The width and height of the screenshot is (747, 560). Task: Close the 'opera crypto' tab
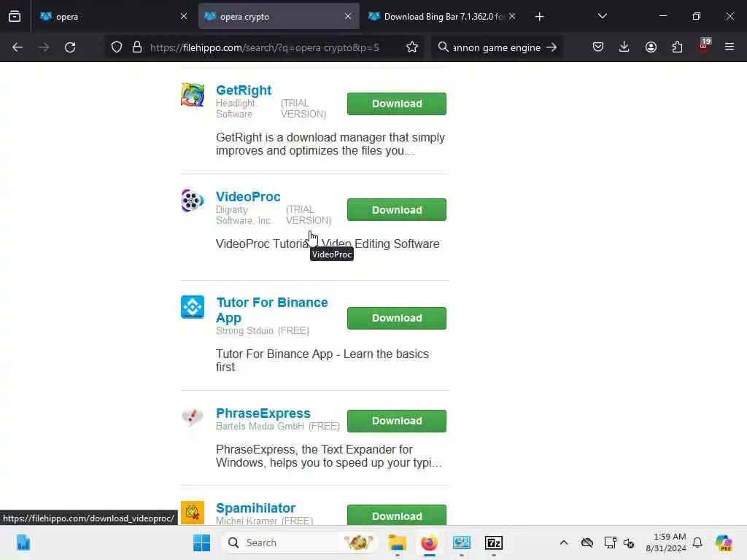[348, 16]
